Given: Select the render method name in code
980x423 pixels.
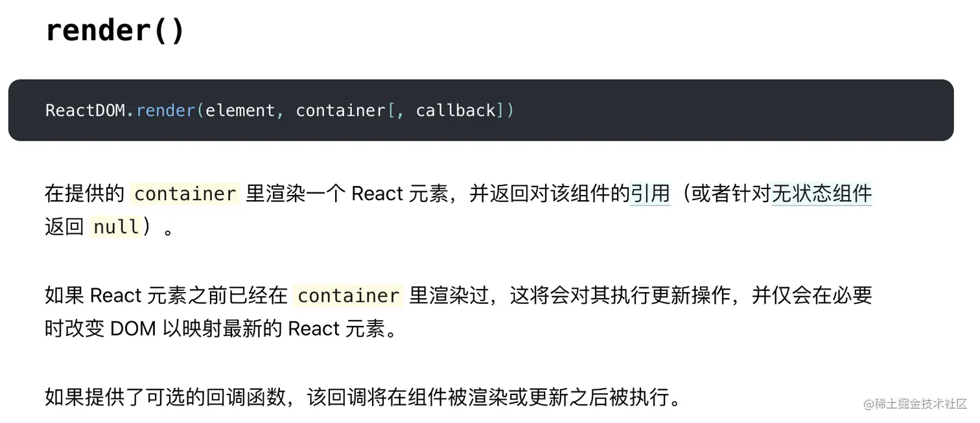Looking at the screenshot, I should click(x=166, y=110).
